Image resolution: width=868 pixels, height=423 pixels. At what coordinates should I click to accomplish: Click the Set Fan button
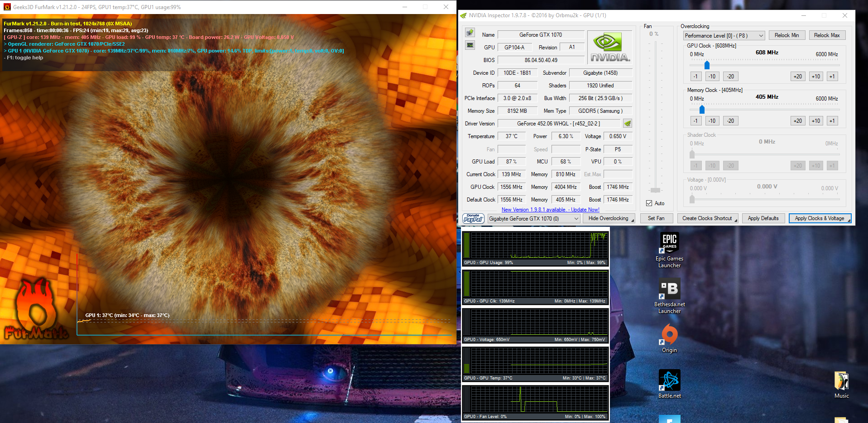pyautogui.click(x=656, y=218)
